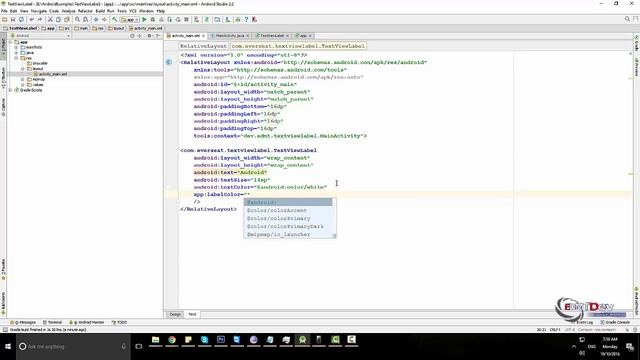Click the Redo arrow icon
Image resolution: width=640 pixels, height=360 pixels.
click(40, 20)
